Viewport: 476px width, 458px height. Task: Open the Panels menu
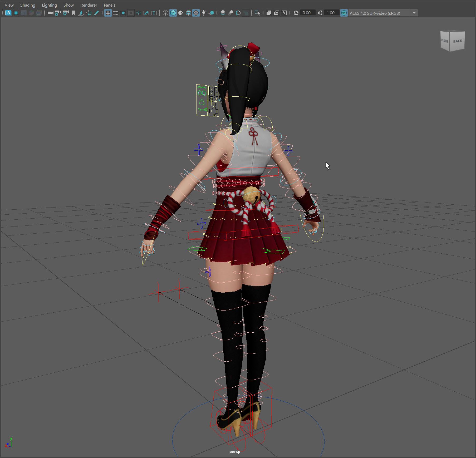pos(110,5)
